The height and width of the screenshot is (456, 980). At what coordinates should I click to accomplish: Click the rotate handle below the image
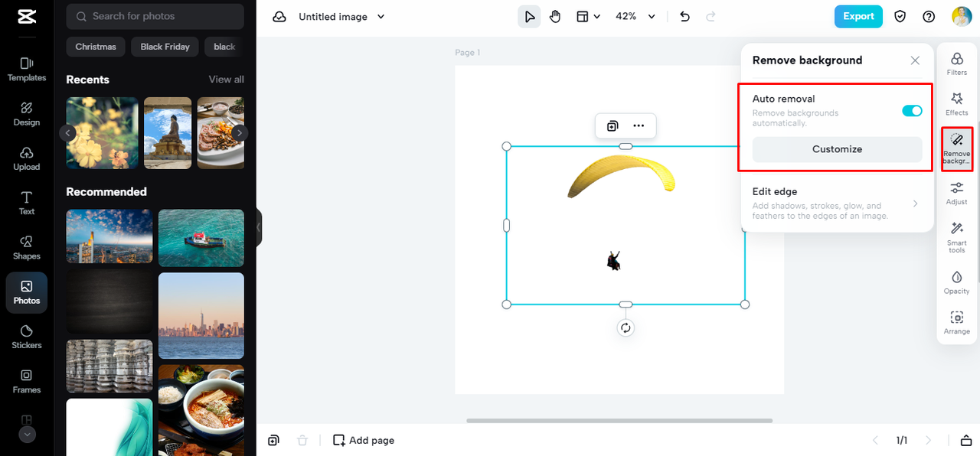coord(626,328)
